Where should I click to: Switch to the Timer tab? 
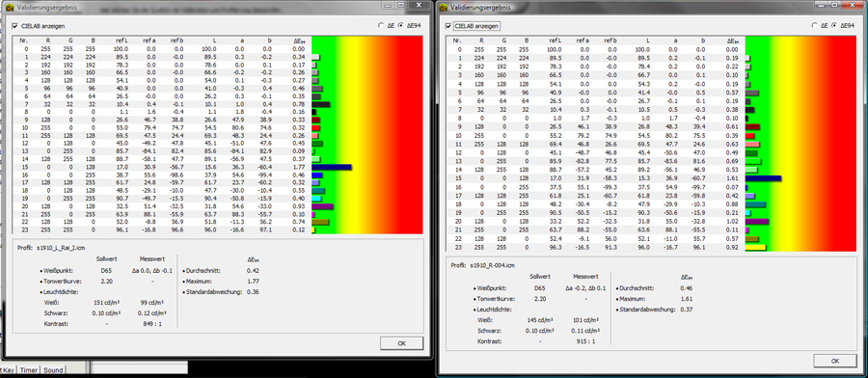[28, 370]
